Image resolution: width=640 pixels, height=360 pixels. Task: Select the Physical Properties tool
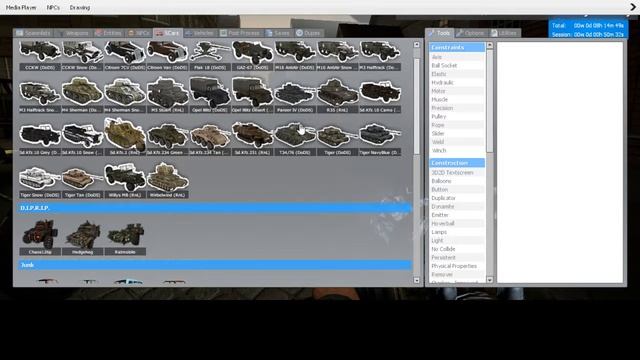point(457,266)
